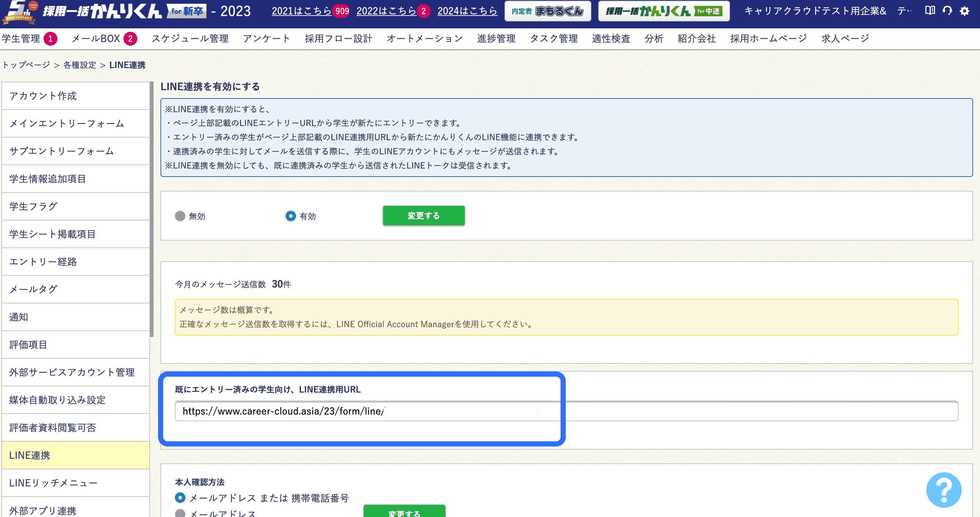Select メインエントリーフォーム in sidebar
The width and height of the screenshot is (980, 517).
(x=76, y=124)
